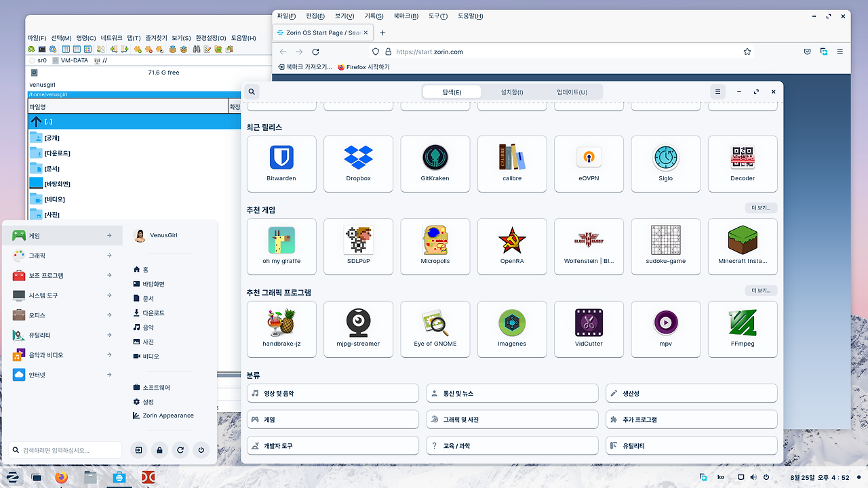Choose the Imagenes app card

point(512,329)
